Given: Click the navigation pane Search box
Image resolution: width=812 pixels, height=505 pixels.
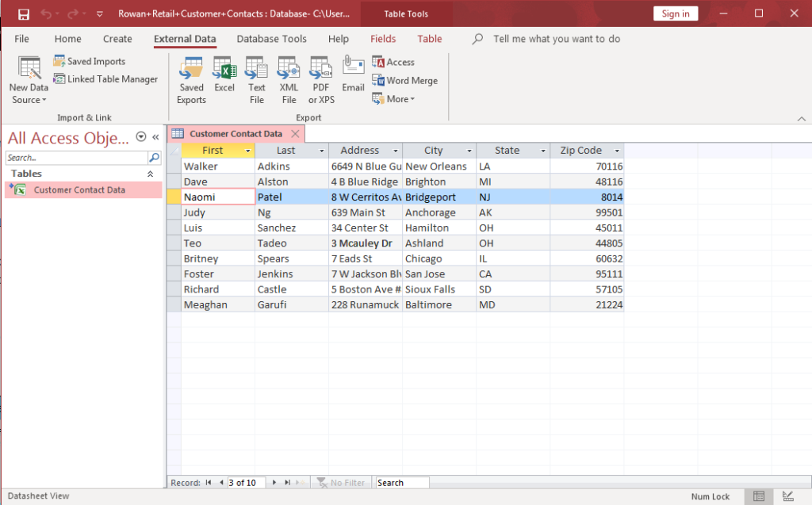Looking at the screenshot, I should pos(75,157).
